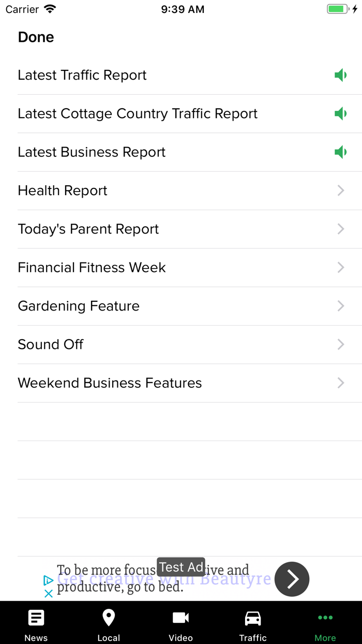Go to the Traffic tab
The height and width of the screenshot is (644, 362).
253,624
